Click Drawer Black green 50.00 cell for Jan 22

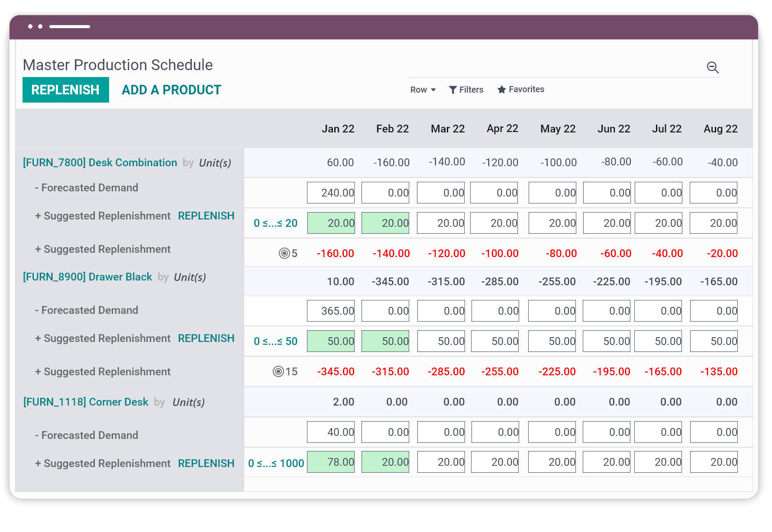[x=331, y=341]
